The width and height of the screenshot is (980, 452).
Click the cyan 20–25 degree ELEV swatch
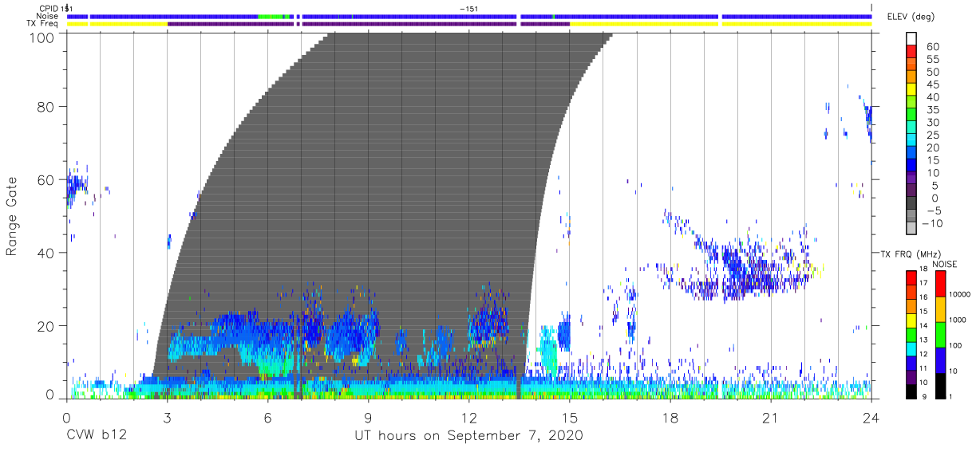pos(911,140)
